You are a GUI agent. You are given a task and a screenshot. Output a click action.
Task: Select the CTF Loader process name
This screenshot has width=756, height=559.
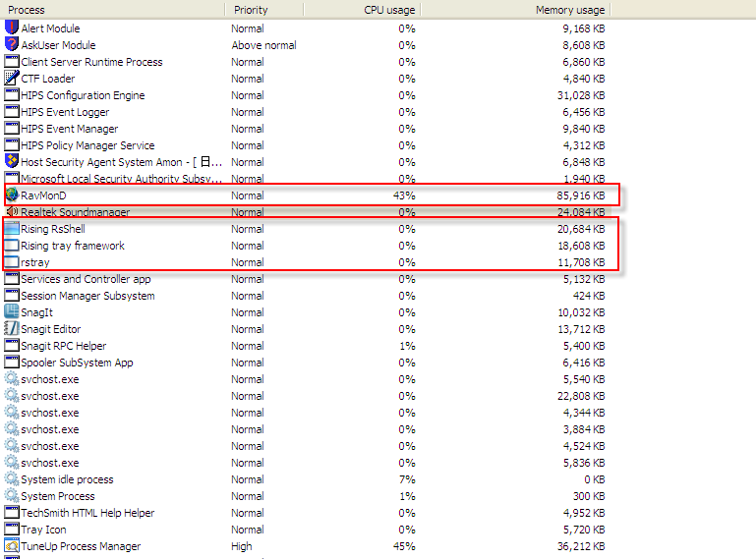click(48, 79)
